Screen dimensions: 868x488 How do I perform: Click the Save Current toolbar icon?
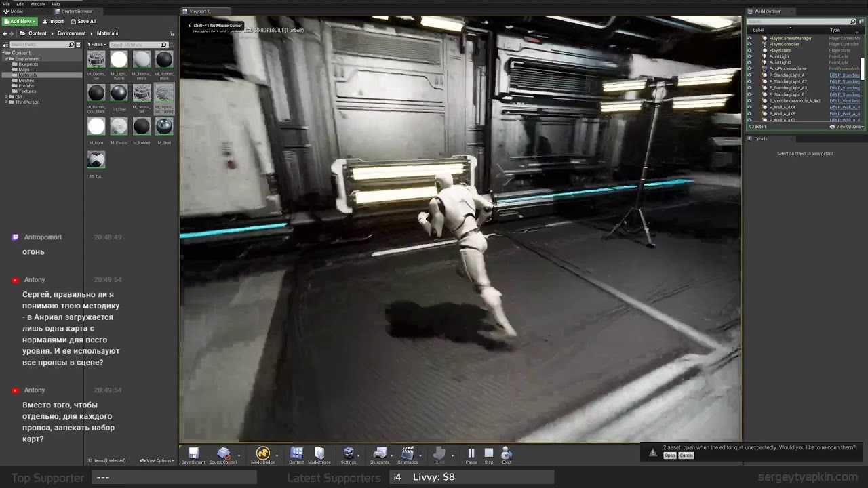[193, 455]
